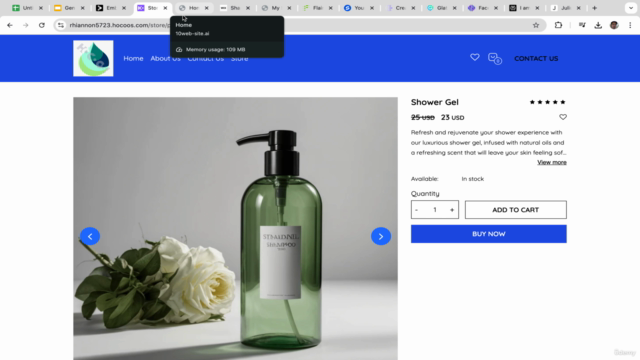Open the About Us menu item

click(165, 58)
